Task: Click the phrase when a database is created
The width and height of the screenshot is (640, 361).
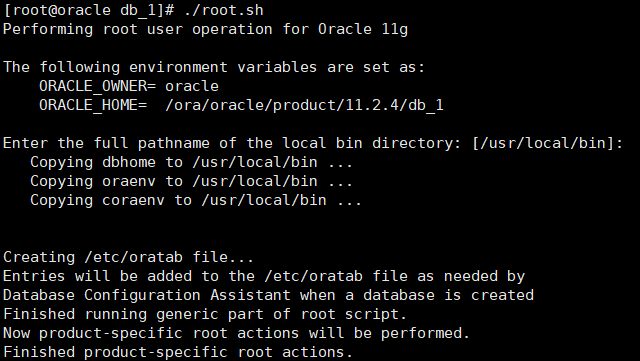Action: pos(417,295)
